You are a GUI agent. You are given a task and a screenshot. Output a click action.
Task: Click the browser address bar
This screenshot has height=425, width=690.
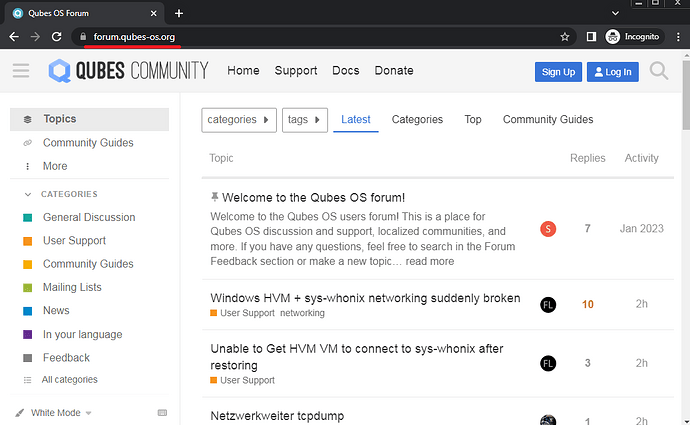click(x=321, y=37)
